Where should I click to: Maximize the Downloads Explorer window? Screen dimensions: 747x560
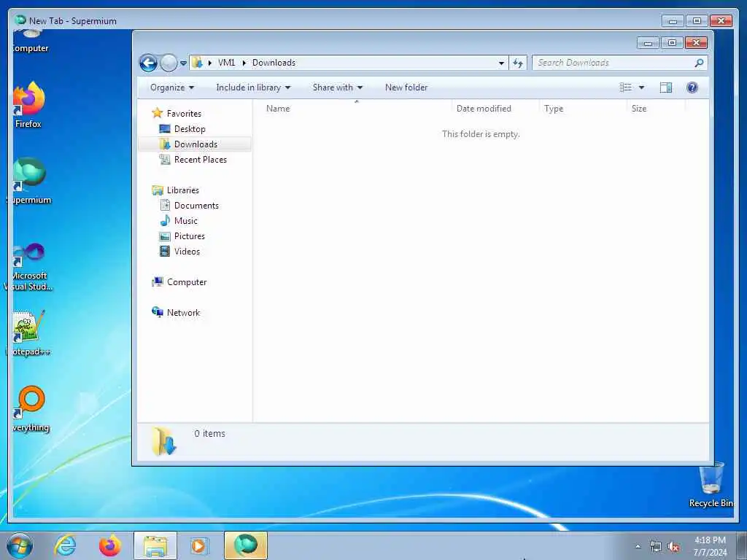672,43
